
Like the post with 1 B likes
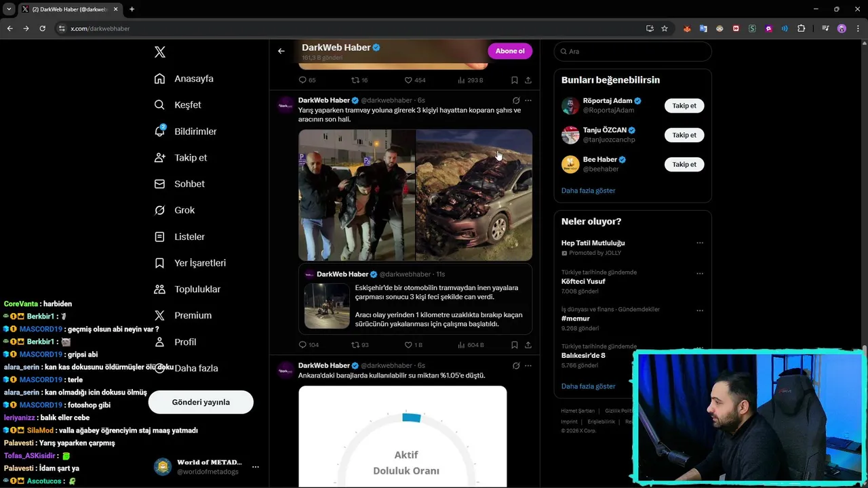[413, 345]
